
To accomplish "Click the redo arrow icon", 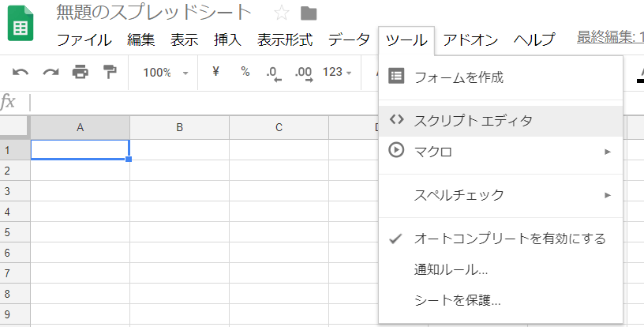I will pos(51,73).
